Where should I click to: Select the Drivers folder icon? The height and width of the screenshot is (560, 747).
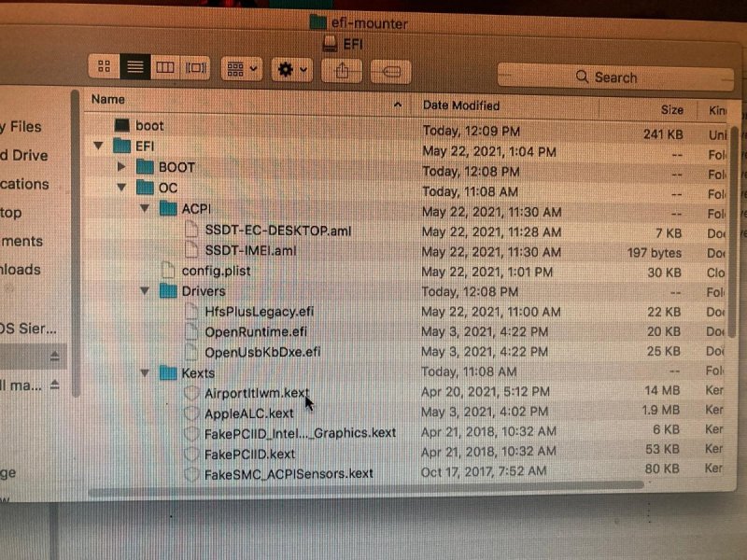point(168,290)
